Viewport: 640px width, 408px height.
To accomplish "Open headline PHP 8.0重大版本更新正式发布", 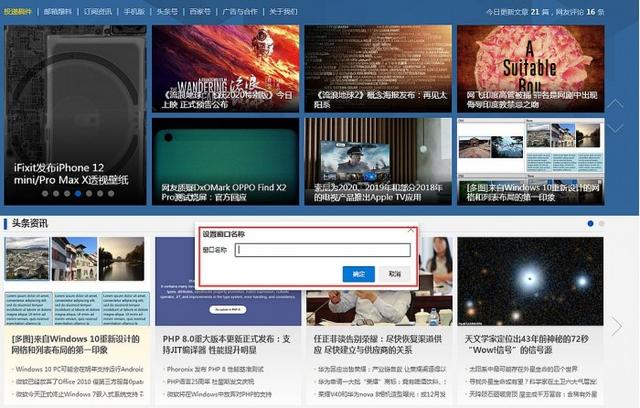I will click(227, 344).
